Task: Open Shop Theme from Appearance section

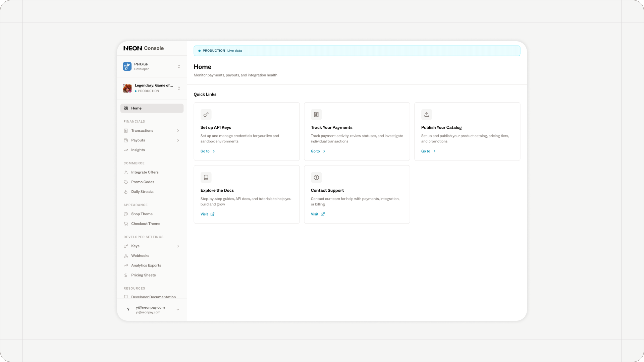Action: tap(142, 214)
